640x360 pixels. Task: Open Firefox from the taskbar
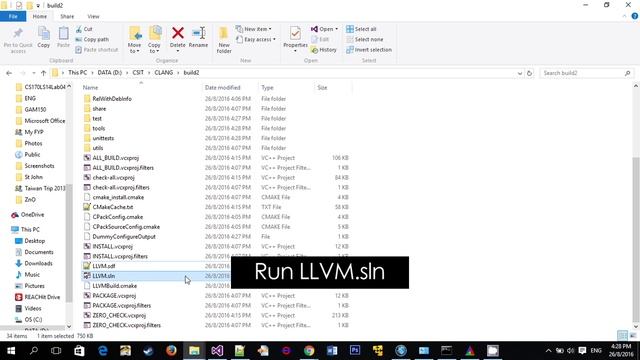click(171, 351)
